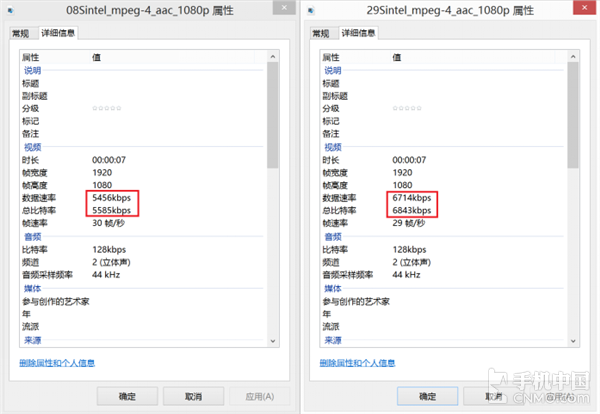
Task: Click scroll up arrow in 08Sintel list
Action: click(x=273, y=57)
